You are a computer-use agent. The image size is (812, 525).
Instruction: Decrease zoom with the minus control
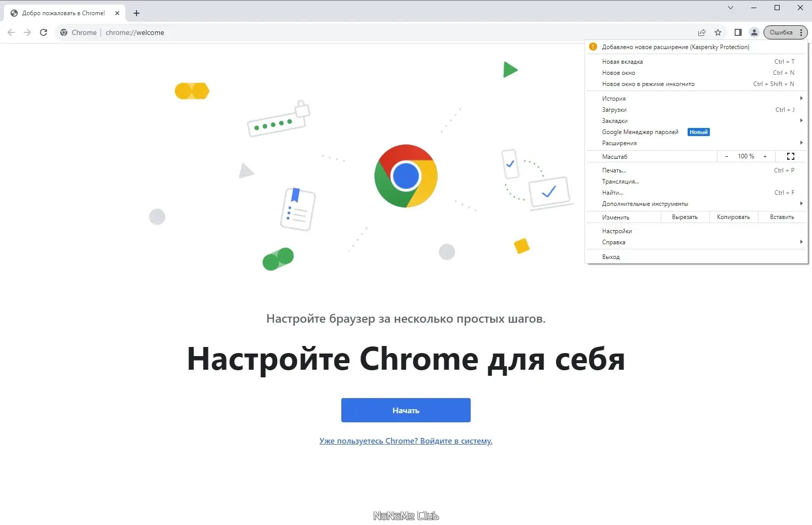(x=727, y=156)
